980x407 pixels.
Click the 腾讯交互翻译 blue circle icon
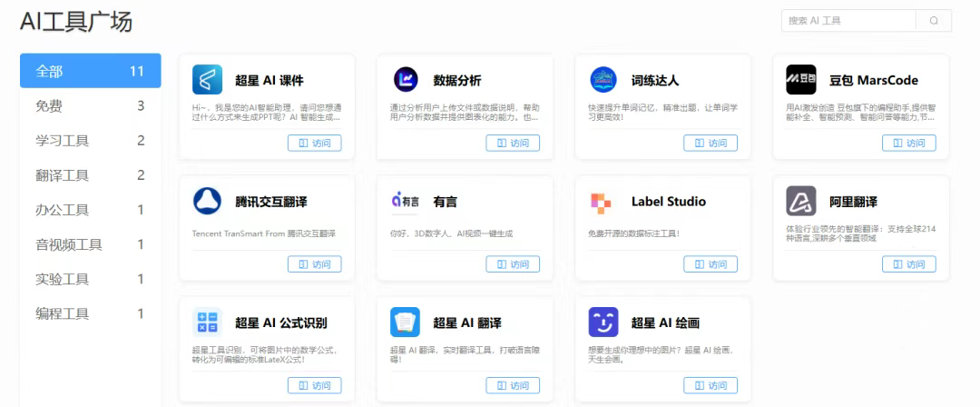coord(208,201)
